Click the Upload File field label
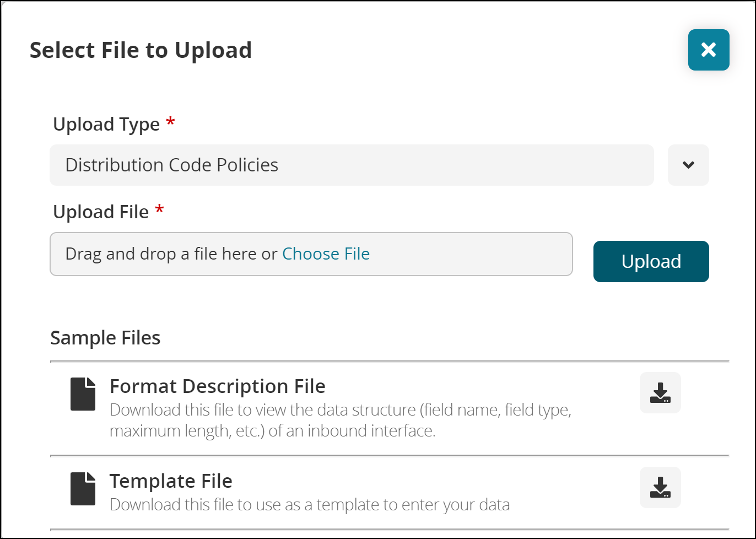Image resolution: width=756 pixels, height=539 pixels. 101,212
